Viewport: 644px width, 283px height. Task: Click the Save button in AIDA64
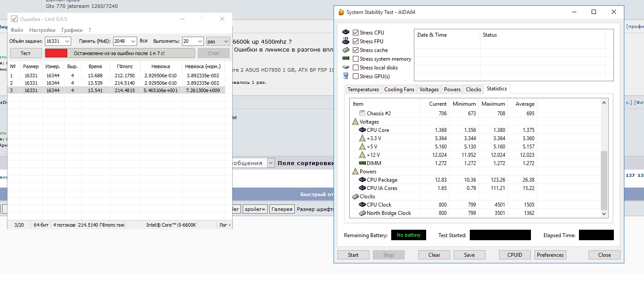click(469, 255)
